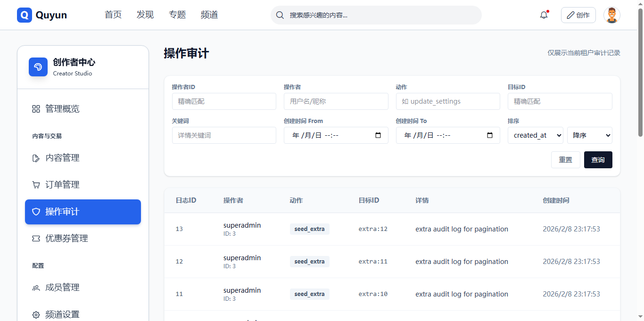Screen dimensions: 644x321
Task: Open the 频道设置 gear icon
Action: (x=36, y=314)
